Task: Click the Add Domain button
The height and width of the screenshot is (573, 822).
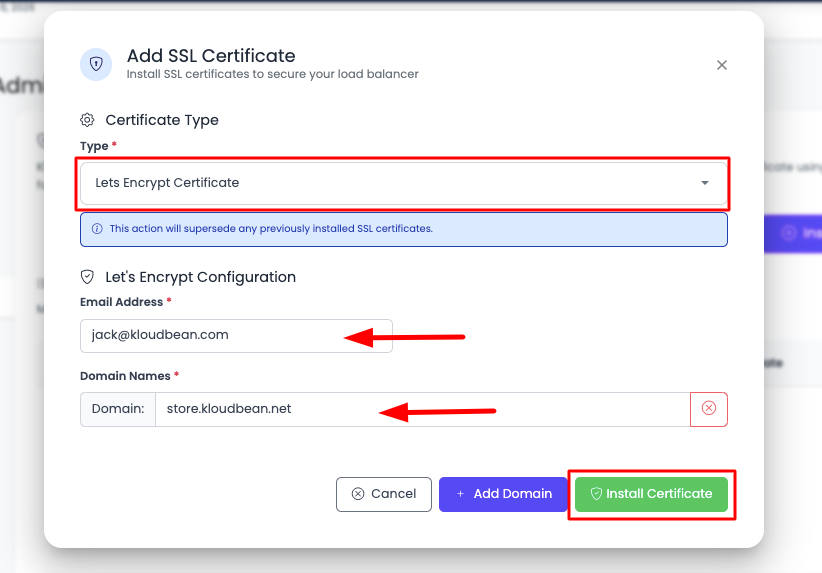Action: (503, 494)
